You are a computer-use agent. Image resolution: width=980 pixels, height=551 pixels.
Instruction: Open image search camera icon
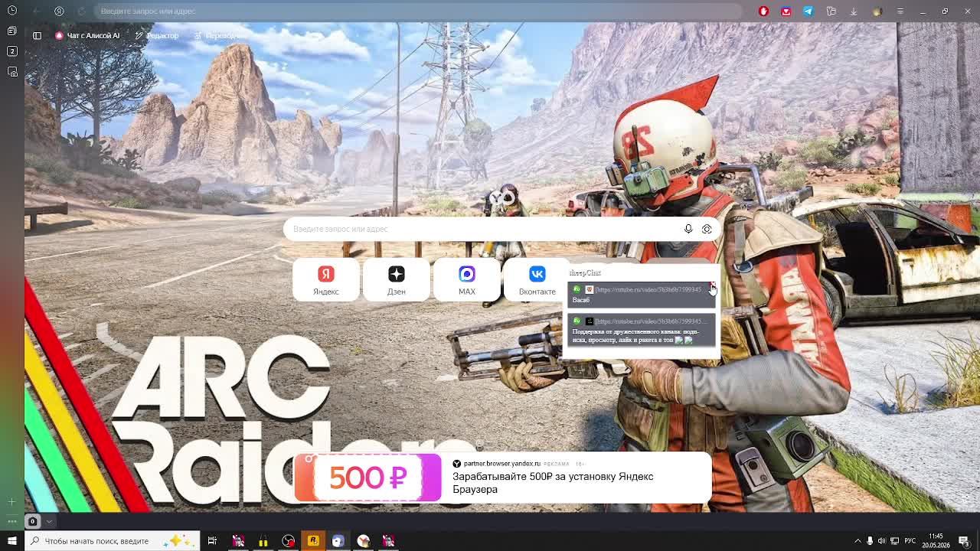pyautogui.click(x=707, y=229)
